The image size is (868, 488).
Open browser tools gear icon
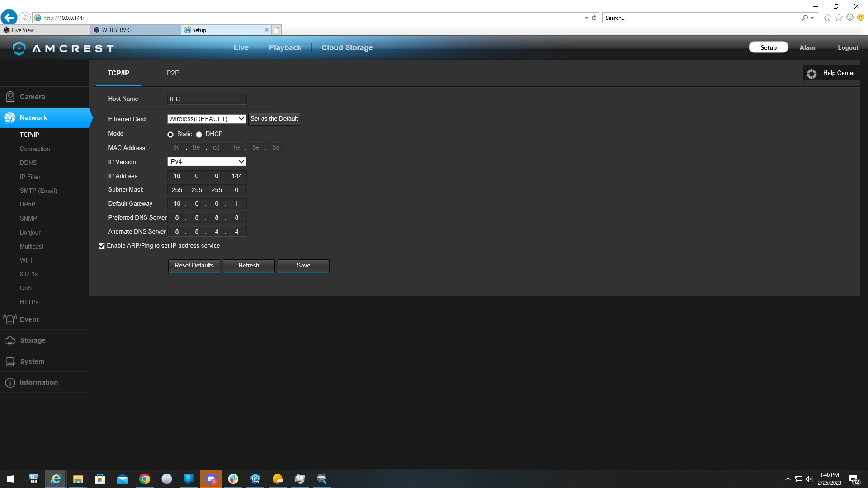[x=850, y=18]
